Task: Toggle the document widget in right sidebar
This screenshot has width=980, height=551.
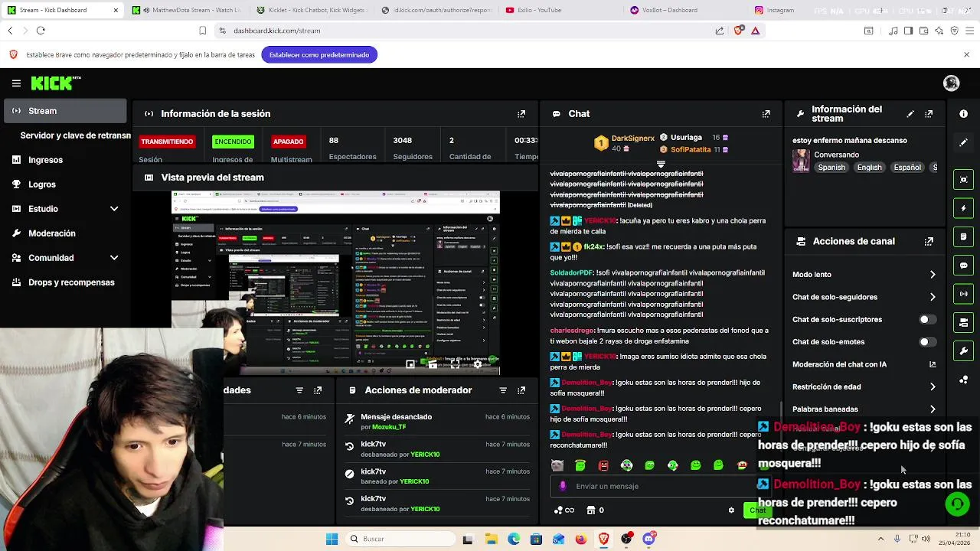Action: tap(964, 237)
